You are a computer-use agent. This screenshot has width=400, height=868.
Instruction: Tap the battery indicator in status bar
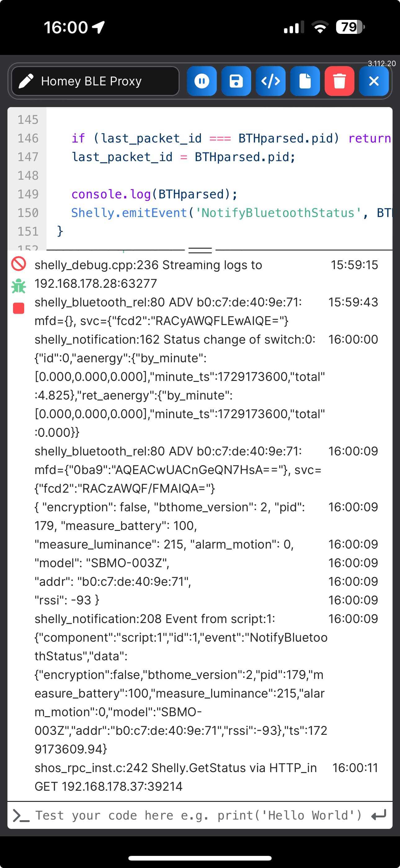pos(350,27)
